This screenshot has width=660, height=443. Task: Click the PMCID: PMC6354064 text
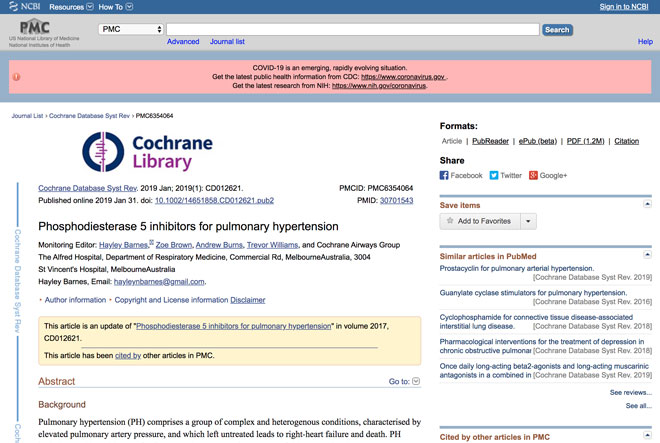376,188
